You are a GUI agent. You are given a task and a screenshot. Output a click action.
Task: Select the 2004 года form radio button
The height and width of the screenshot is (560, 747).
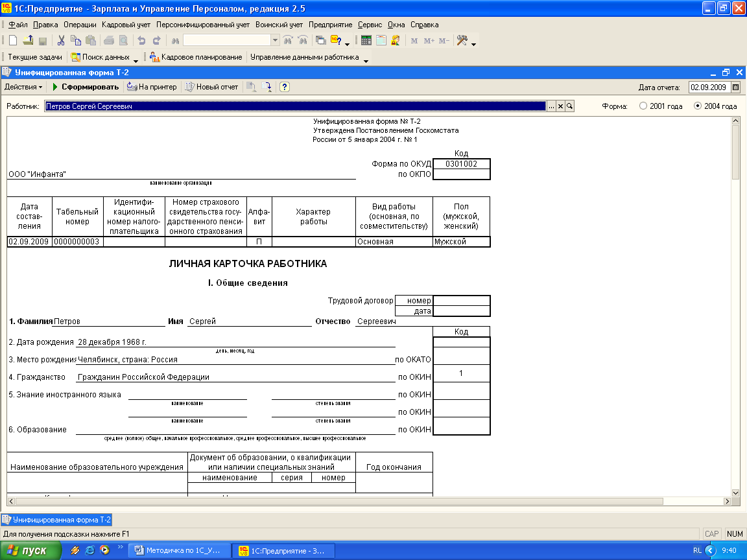pyautogui.click(x=698, y=106)
